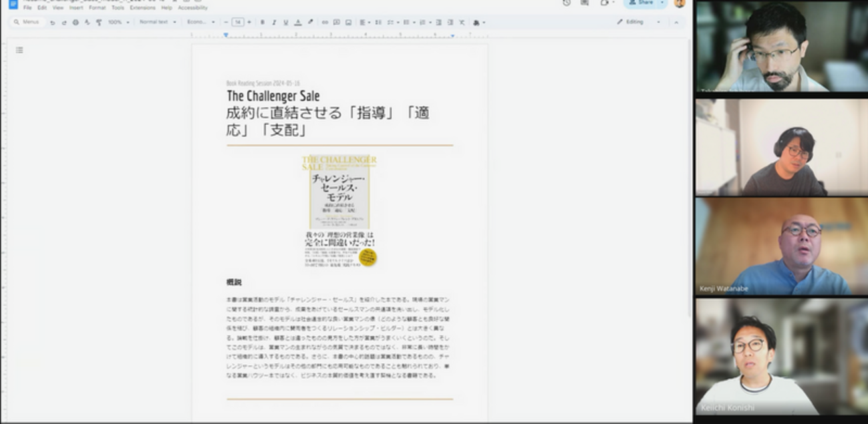Open the bulleted list dropdown
The image size is (868, 424).
click(408, 22)
